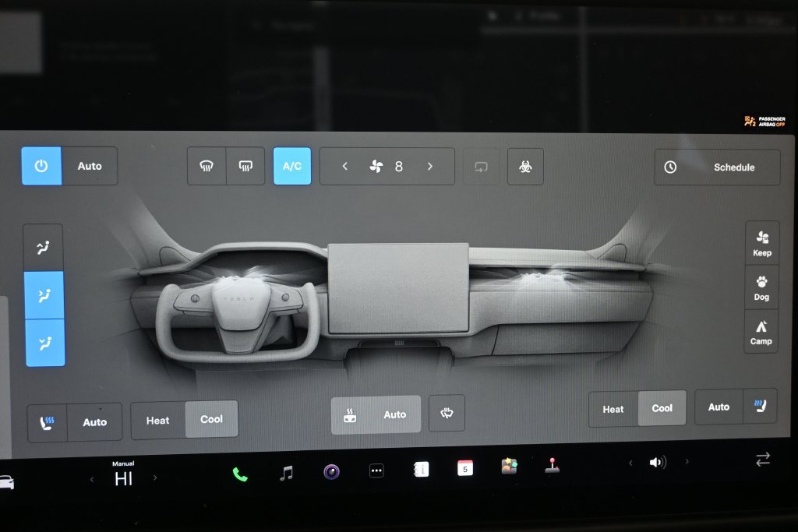Enable Dog mode
The image size is (798, 532).
tap(761, 287)
